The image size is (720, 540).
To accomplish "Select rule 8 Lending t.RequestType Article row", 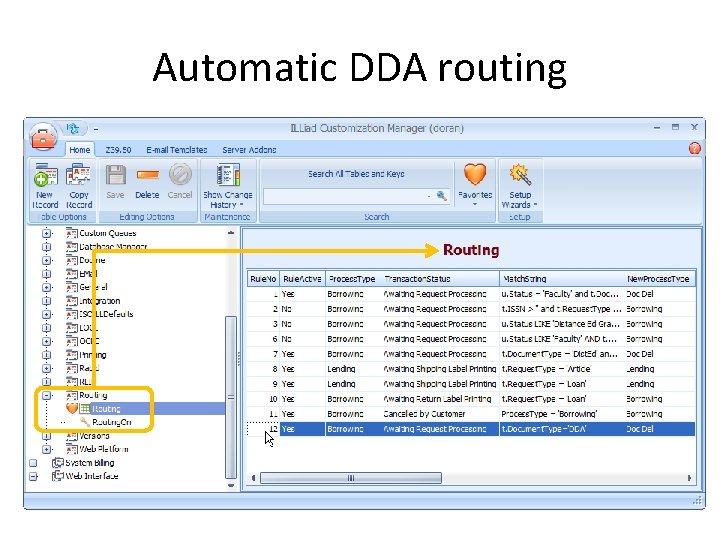I will [471, 369].
